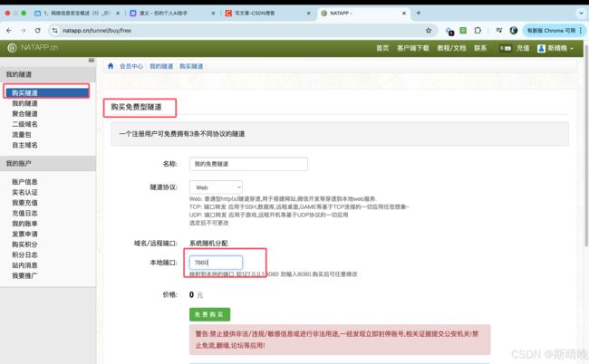
Task: Open the Chrome three-dot menu
Action: [x=580, y=31]
